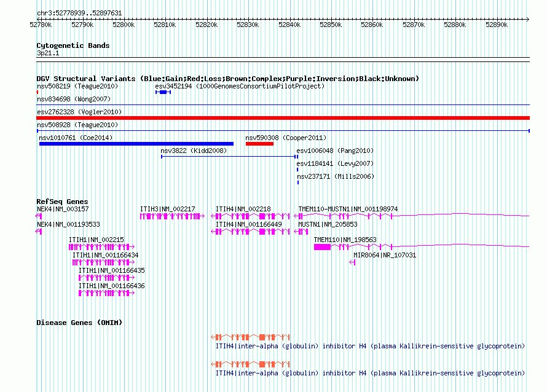Screen dimensions: 547x392
Task: Click the Disease Genes (OMIM) track title
Action: pyautogui.click(x=79, y=323)
